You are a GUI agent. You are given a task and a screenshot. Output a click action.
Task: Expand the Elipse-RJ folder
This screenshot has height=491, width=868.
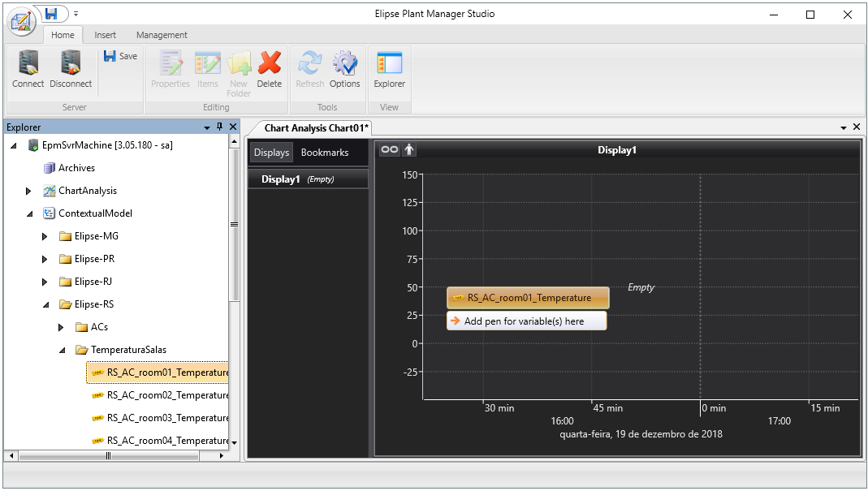pyautogui.click(x=45, y=282)
